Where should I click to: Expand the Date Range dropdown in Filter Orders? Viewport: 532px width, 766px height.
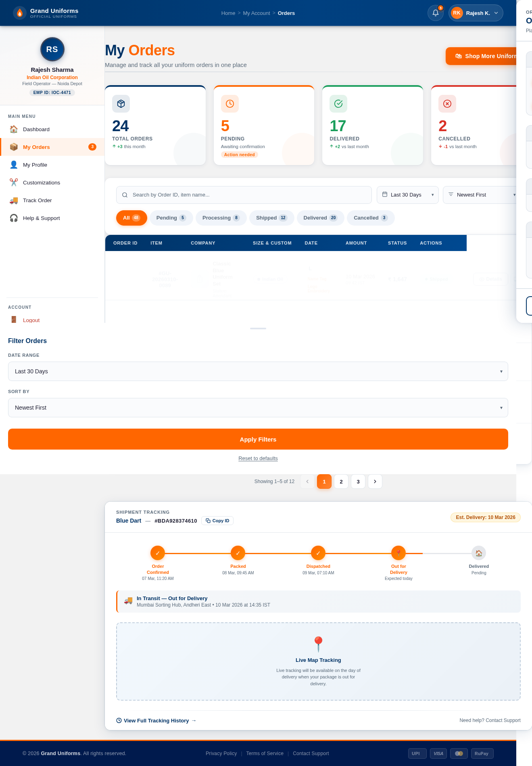[258, 371]
